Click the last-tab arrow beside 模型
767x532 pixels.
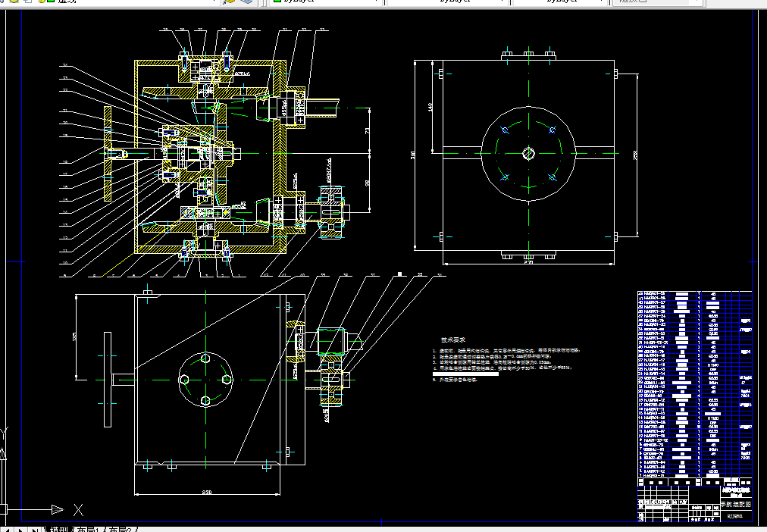pyautogui.click(x=34, y=530)
